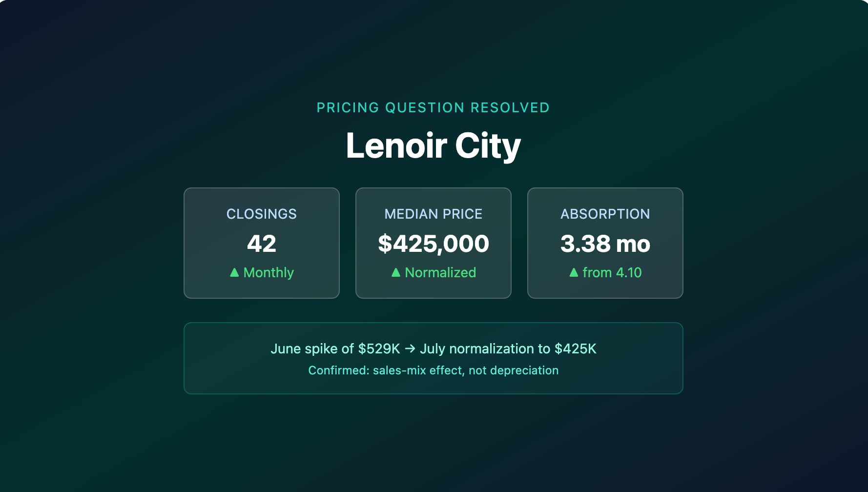Image resolution: width=868 pixels, height=492 pixels.
Task: Click the up triangle next to Normalized
Action: [396, 272]
